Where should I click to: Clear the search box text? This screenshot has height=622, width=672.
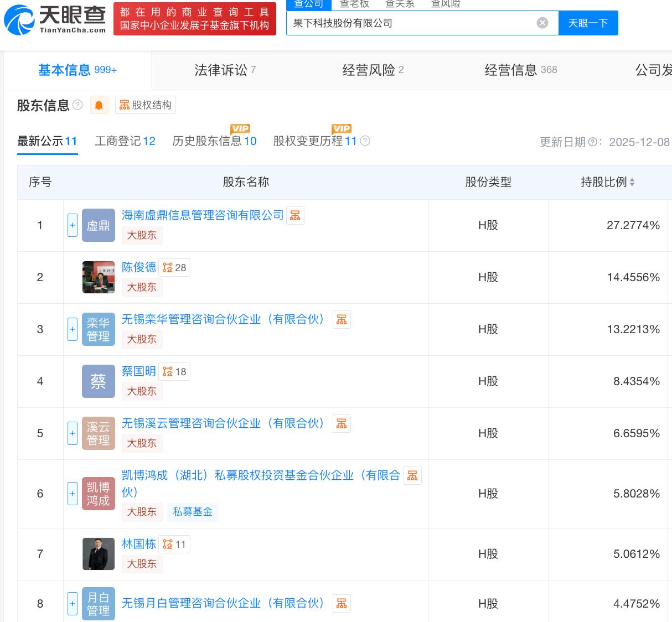tap(542, 23)
